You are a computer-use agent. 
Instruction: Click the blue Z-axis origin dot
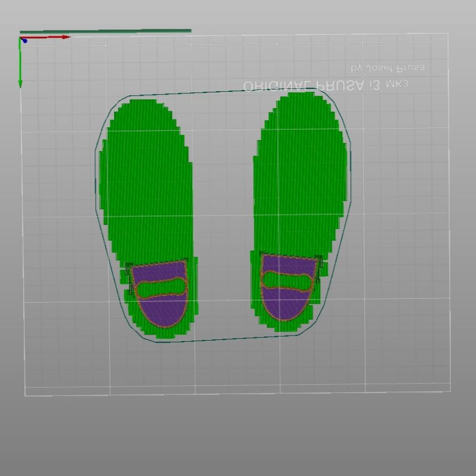point(24,41)
